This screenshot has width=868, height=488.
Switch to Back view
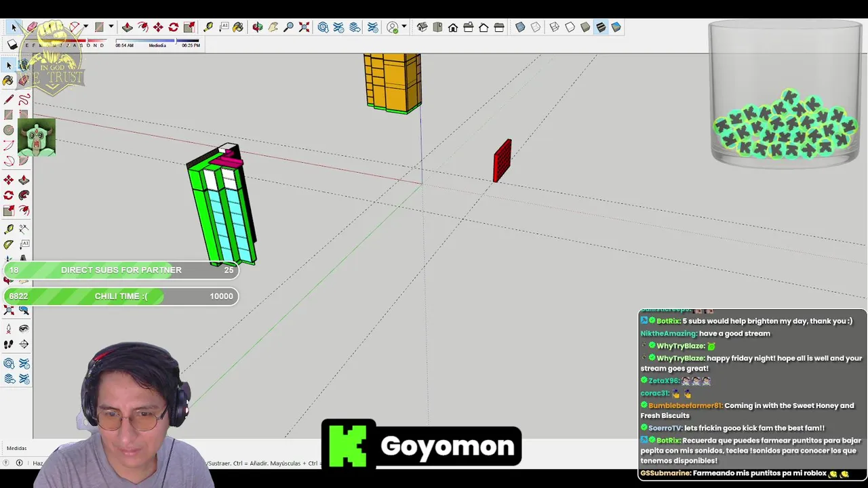point(484,27)
